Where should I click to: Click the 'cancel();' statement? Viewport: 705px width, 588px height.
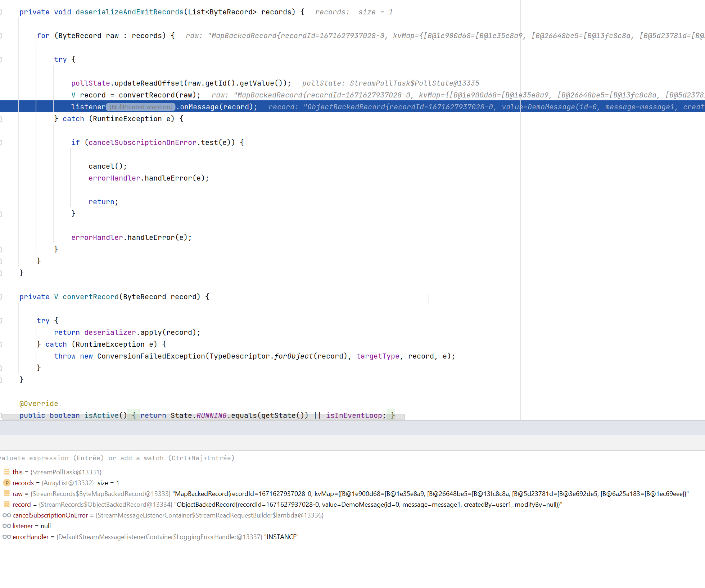pyautogui.click(x=108, y=166)
